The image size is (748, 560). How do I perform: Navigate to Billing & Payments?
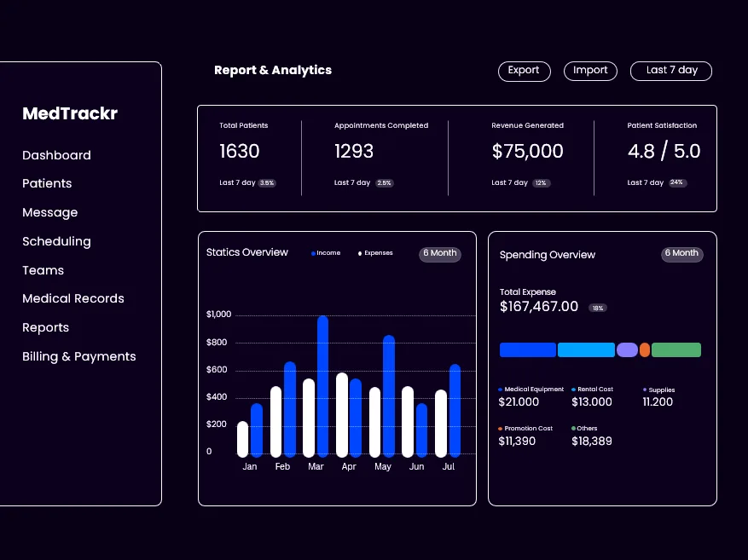pyautogui.click(x=78, y=356)
